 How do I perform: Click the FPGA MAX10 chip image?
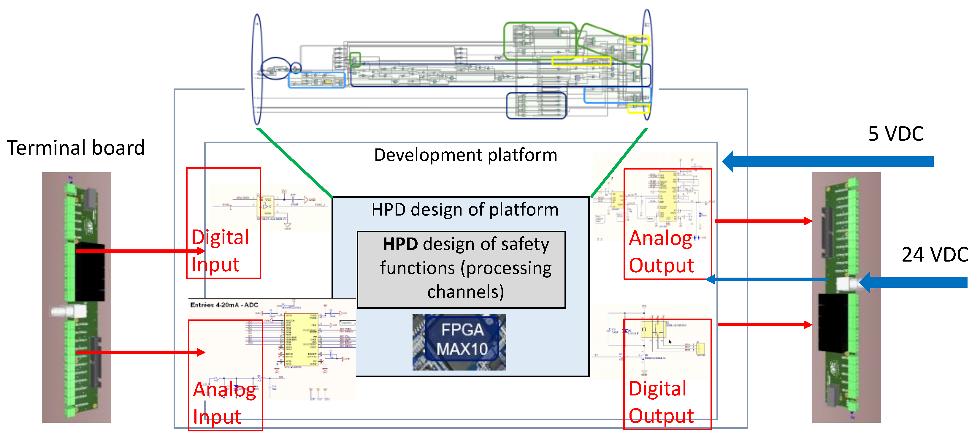pyautogui.click(x=459, y=342)
